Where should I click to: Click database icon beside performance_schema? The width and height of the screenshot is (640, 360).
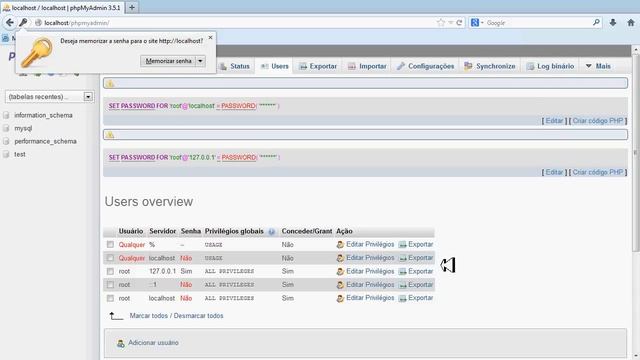click(6, 141)
